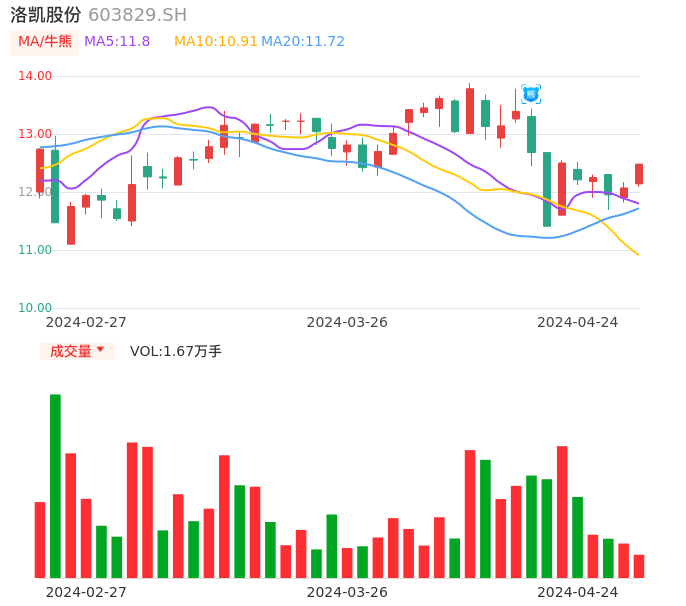
Task: Click the blue marker icon above candlesticks
Action: [x=531, y=94]
